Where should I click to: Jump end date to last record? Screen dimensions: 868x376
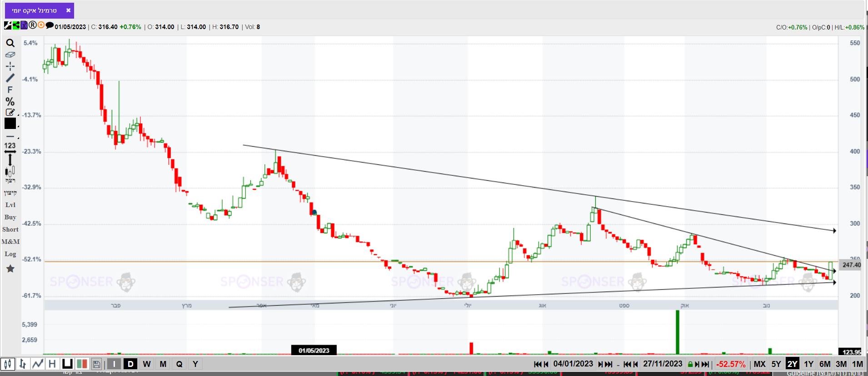pyautogui.click(x=705, y=364)
